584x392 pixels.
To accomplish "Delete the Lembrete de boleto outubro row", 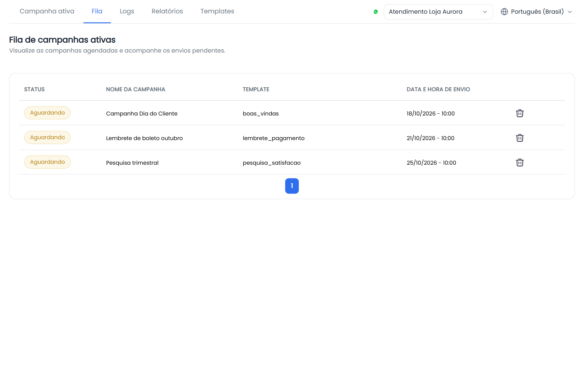I will pos(520,138).
